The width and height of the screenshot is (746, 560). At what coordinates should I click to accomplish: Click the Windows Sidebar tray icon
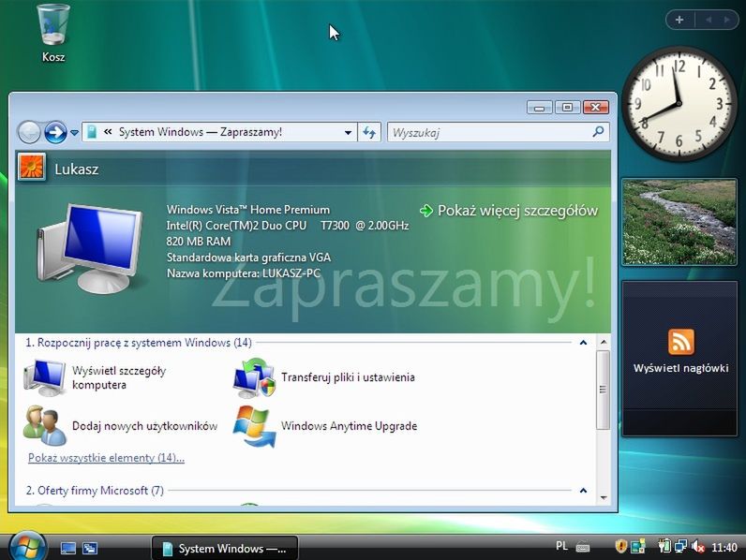pos(637,547)
